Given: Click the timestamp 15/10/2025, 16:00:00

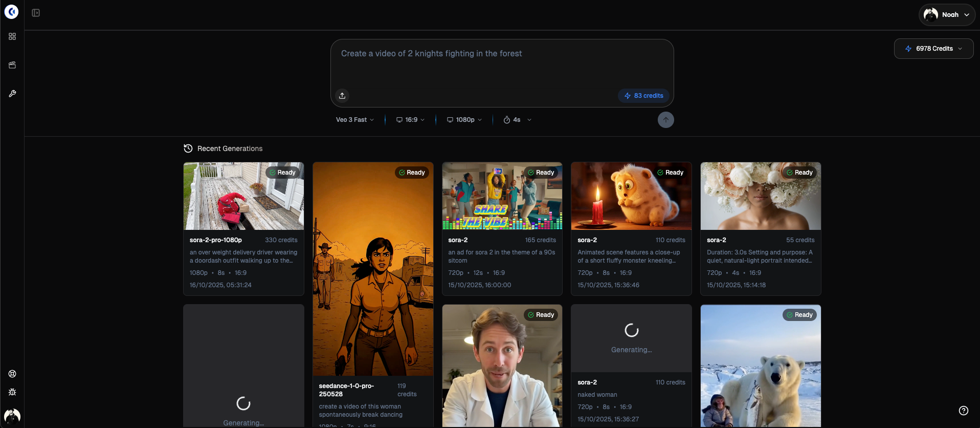Looking at the screenshot, I should pos(480,285).
